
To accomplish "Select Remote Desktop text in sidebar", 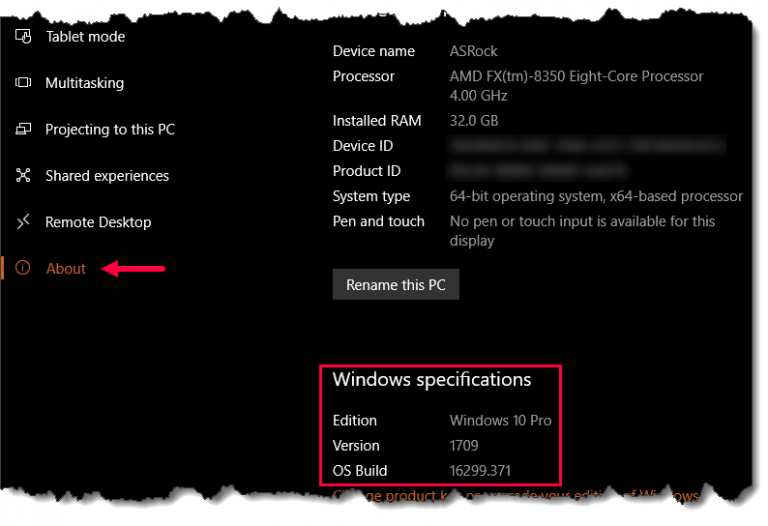I will click(x=98, y=222).
